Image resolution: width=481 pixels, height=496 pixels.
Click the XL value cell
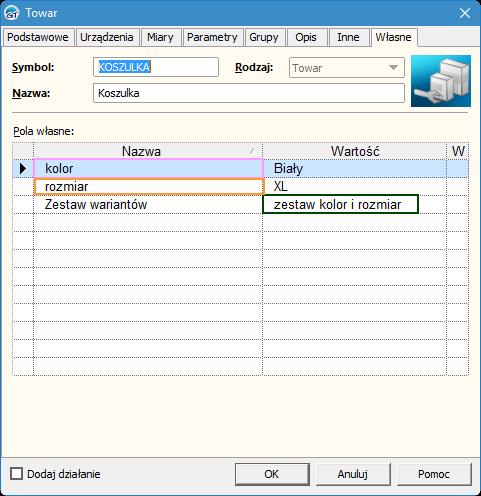(x=355, y=186)
